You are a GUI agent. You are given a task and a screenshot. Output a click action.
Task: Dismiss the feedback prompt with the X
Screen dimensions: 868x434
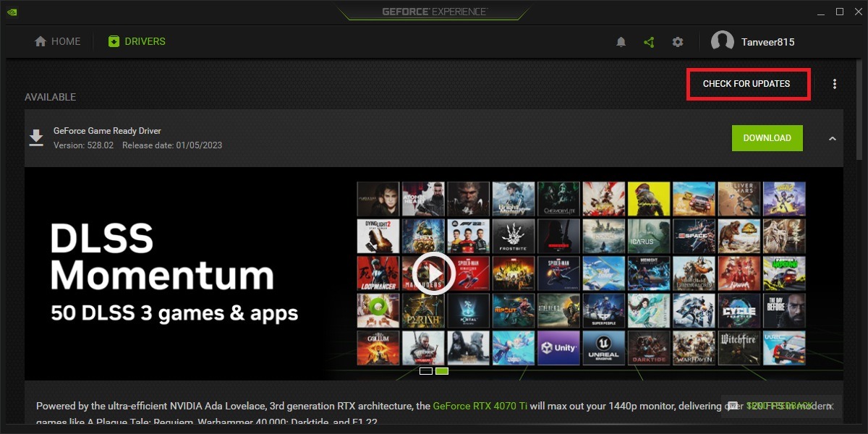pos(831,406)
